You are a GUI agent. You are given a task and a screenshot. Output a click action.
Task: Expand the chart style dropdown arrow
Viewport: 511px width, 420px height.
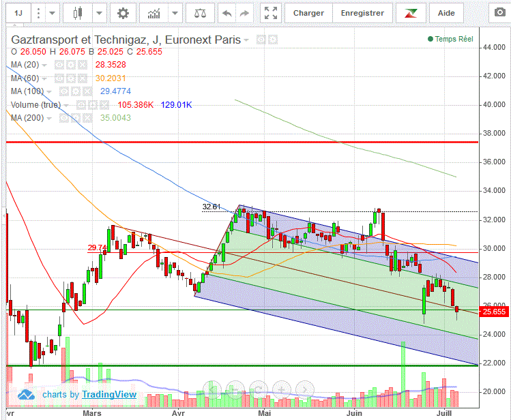[100, 14]
